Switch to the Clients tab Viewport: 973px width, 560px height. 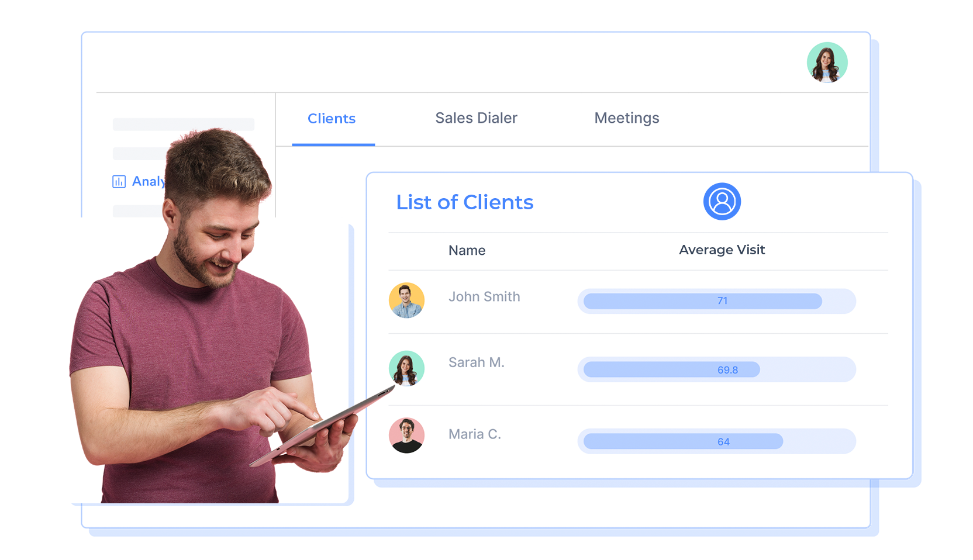pyautogui.click(x=332, y=119)
